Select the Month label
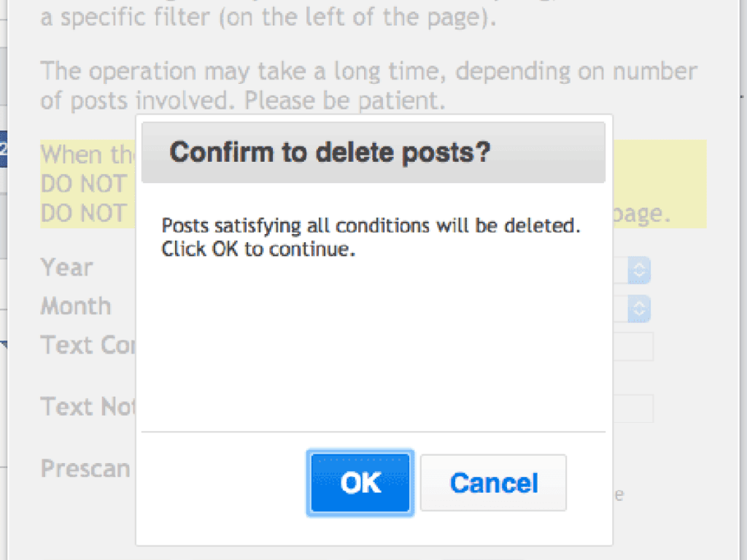Image resolution: width=747 pixels, height=560 pixels. coord(76,306)
